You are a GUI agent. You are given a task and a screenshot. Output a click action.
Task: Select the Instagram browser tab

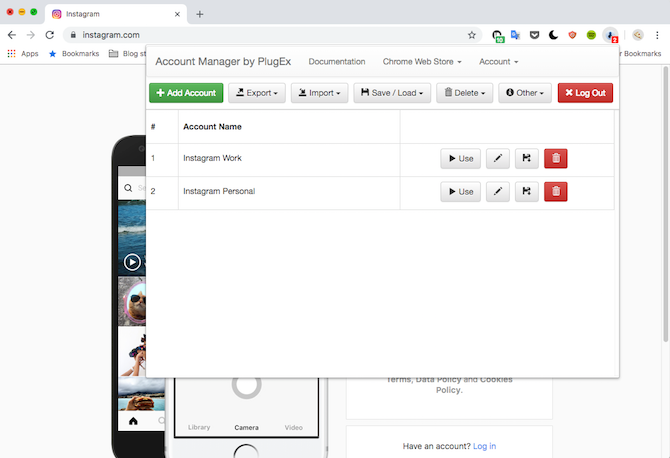point(115,14)
